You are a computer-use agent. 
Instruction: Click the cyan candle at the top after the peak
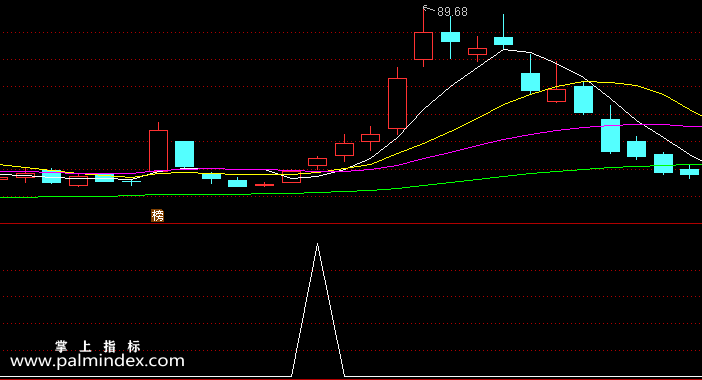tap(450, 37)
